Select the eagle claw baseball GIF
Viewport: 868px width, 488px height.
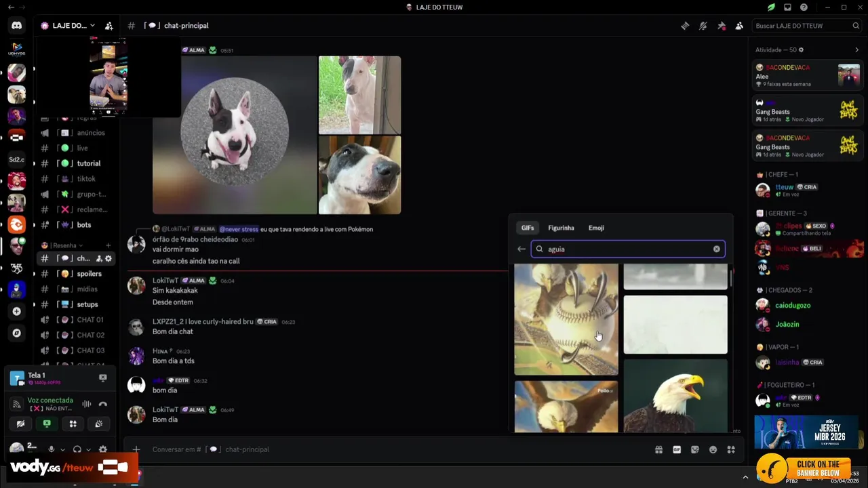(566, 319)
